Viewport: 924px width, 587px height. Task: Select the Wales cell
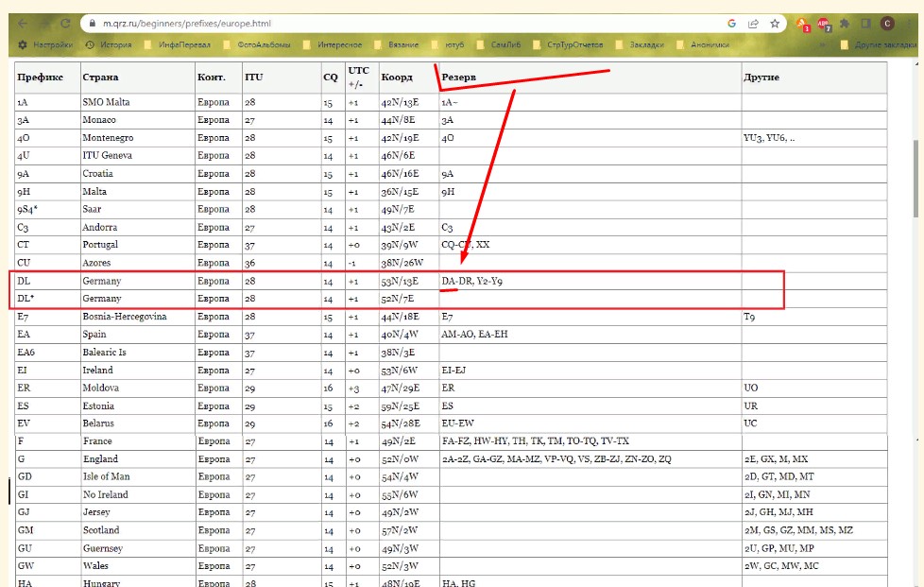139,566
